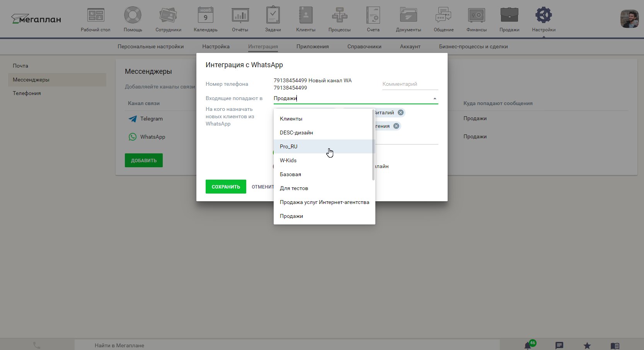This screenshot has width=644, height=350.
Task: Pick Для тестов from the dropdown list
Action: click(324, 188)
